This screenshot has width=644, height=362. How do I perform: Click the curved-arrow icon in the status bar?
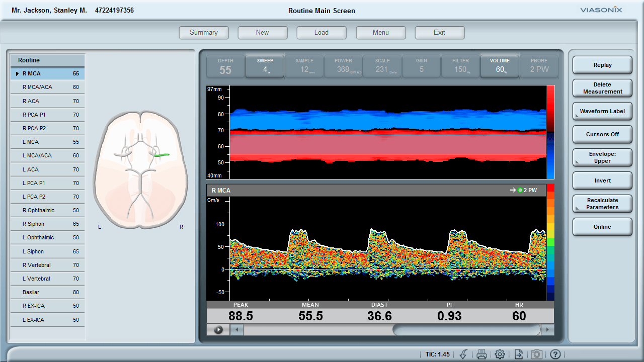pos(463,354)
